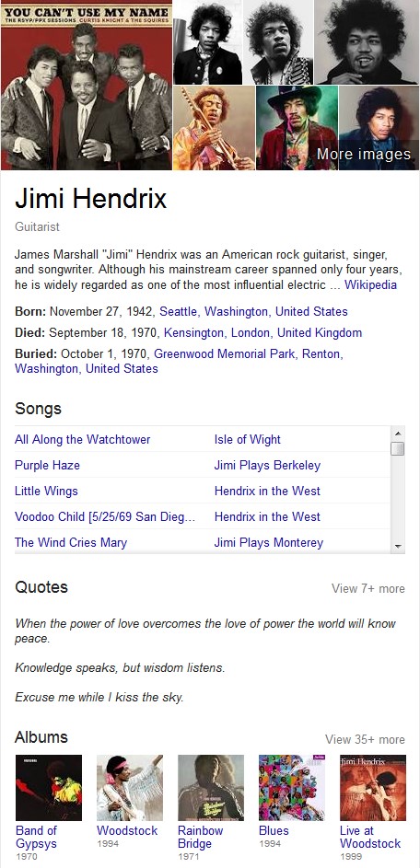This screenshot has height=868, width=420.
Task: Select the Purple Haze song link
Action: 47,465
